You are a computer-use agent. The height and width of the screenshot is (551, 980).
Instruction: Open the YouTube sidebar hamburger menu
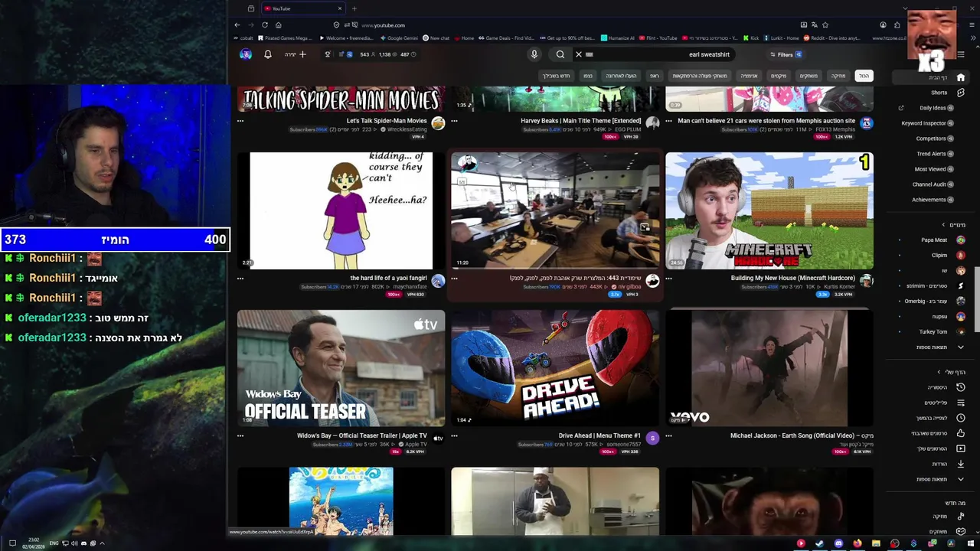pos(961,54)
